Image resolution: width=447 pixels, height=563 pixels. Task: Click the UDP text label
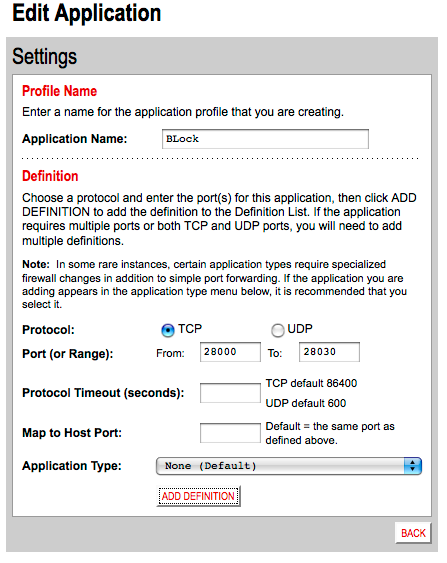[x=300, y=329]
